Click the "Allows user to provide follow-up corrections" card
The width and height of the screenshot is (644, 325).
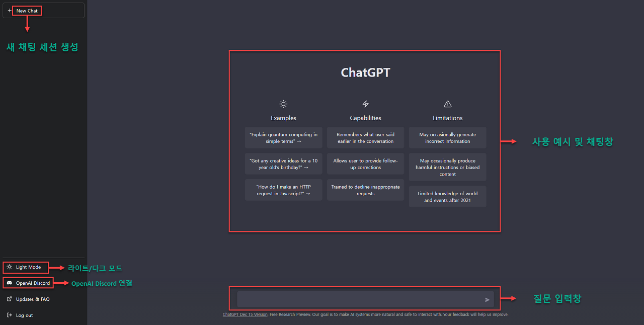click(x=366, y=164)
